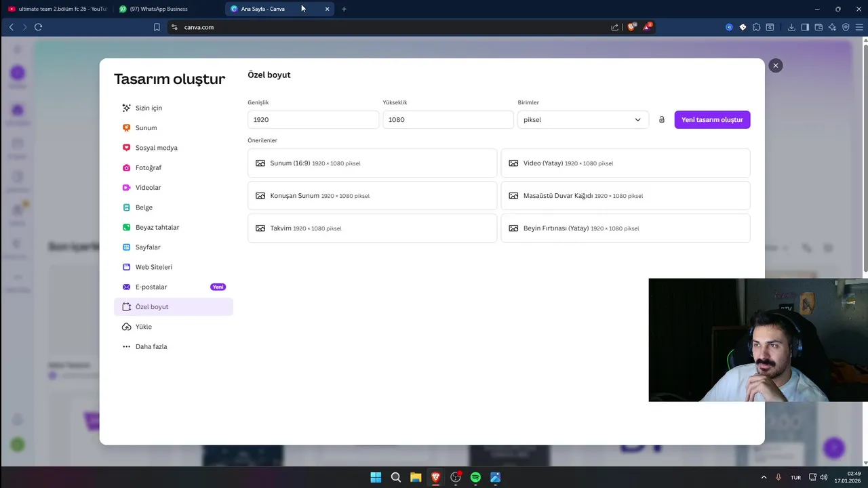Viewport: 868px width, 488px height.
Task: Bookmark this page in the browser
Action: 157,27
